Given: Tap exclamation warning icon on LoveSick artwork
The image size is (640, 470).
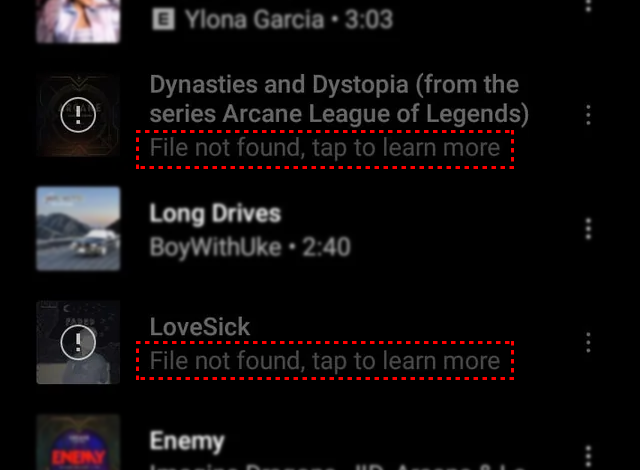Looking at the screenshot, I should (x=78, y=342).
